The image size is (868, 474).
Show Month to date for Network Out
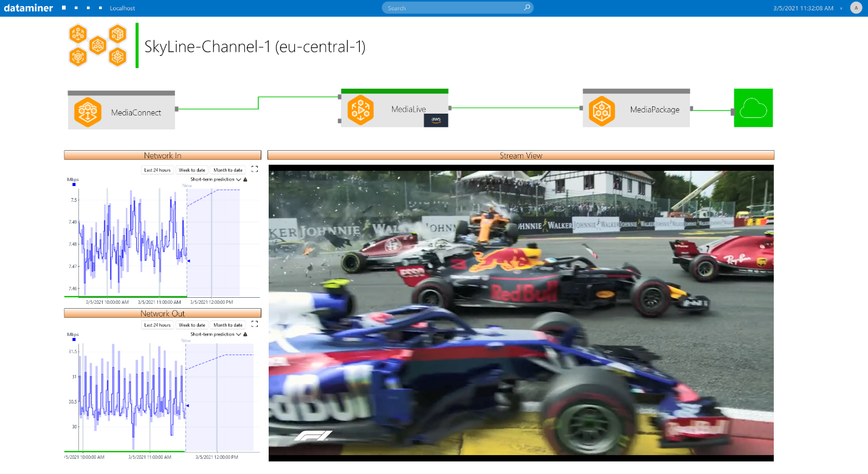point(228,325)
